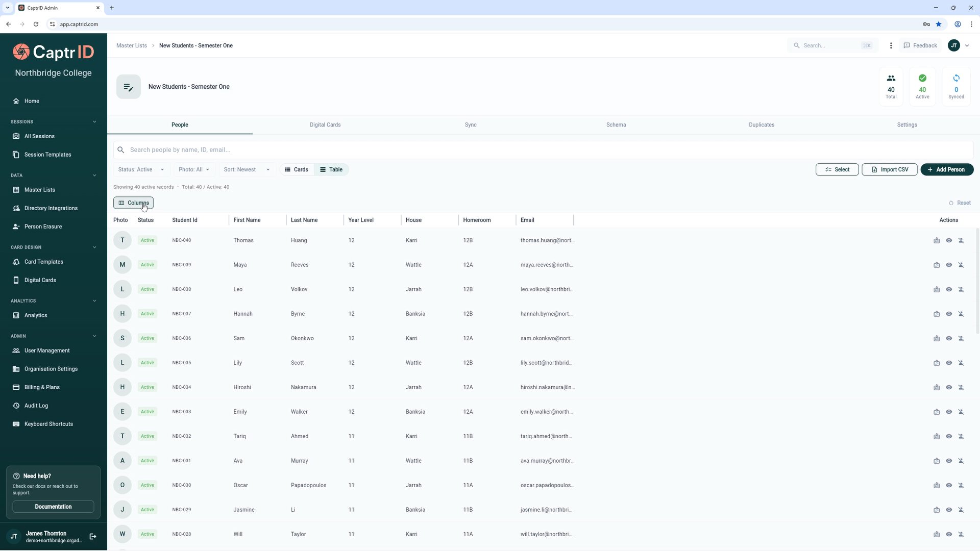The width and height of the screenshot is (980, 551).
Task: Open the Photo: All filter dropdown
Action: (194, 169)
